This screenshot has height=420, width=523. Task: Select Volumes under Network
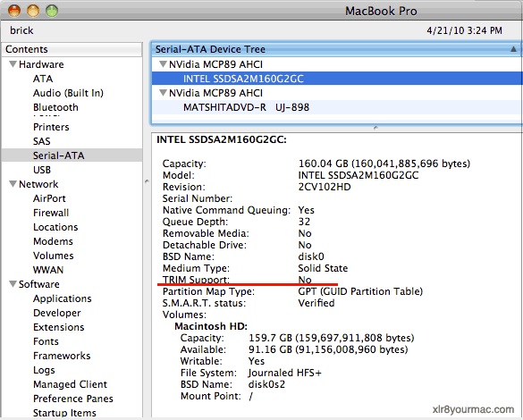pyautogui.click(x=53, y=256)
